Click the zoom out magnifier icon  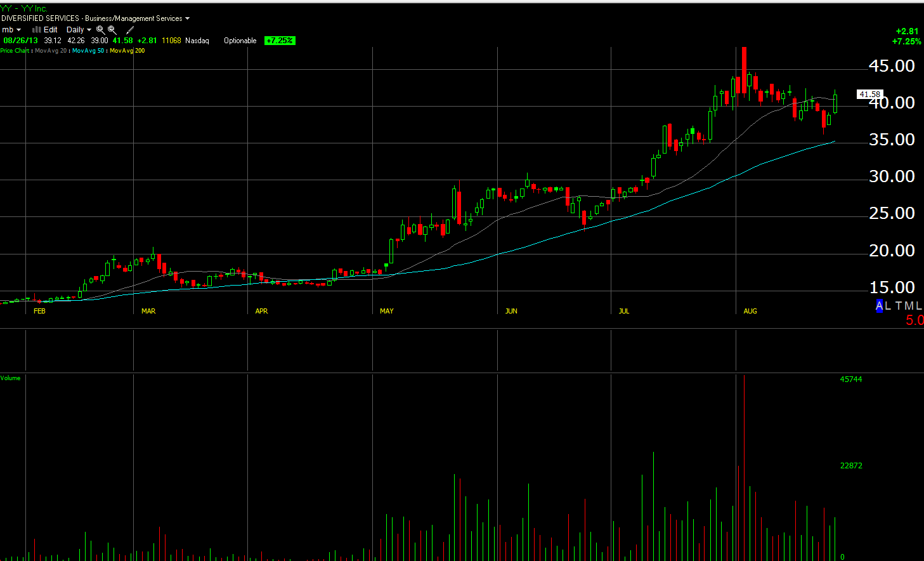pyautogui.click(x=112, y=30)
